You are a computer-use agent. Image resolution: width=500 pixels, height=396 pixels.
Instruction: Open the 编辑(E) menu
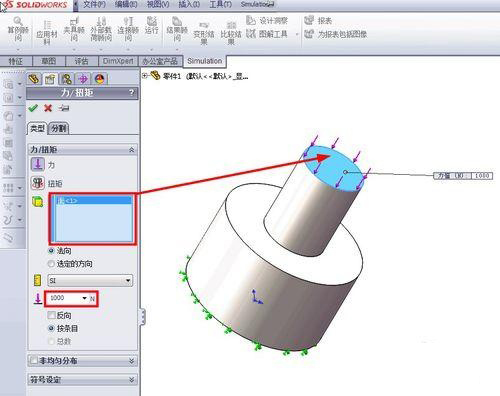(126, 4)
